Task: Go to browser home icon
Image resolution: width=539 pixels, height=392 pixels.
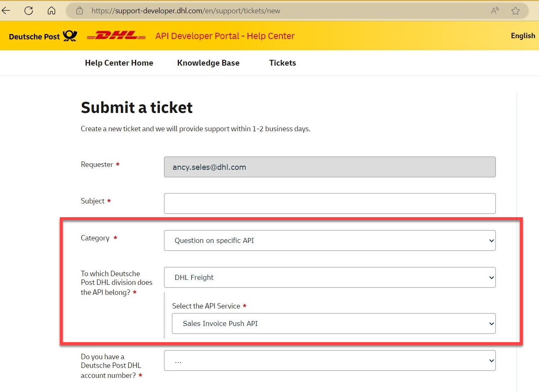Action: point(51,11)
